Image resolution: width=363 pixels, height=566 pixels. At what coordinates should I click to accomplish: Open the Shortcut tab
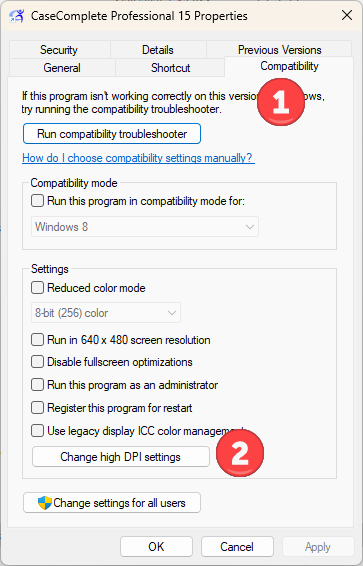pyautogui.click(x=170, y=68)
